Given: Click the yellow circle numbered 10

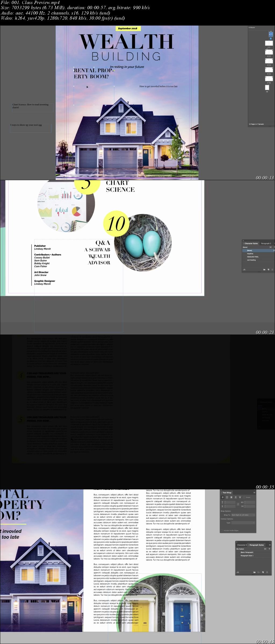Looking at the screenshot, I should (x=116, y=223).
